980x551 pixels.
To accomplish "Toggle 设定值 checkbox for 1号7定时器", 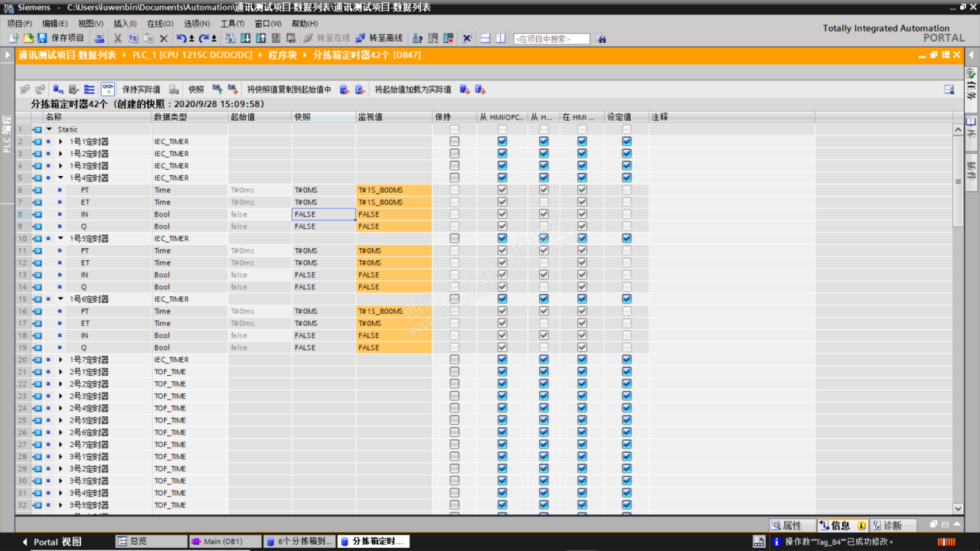I will [626, 360].
